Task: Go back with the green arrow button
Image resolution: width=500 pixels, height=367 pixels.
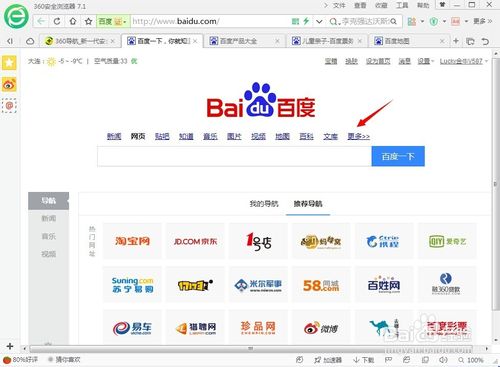Action: tap(41, 21)
